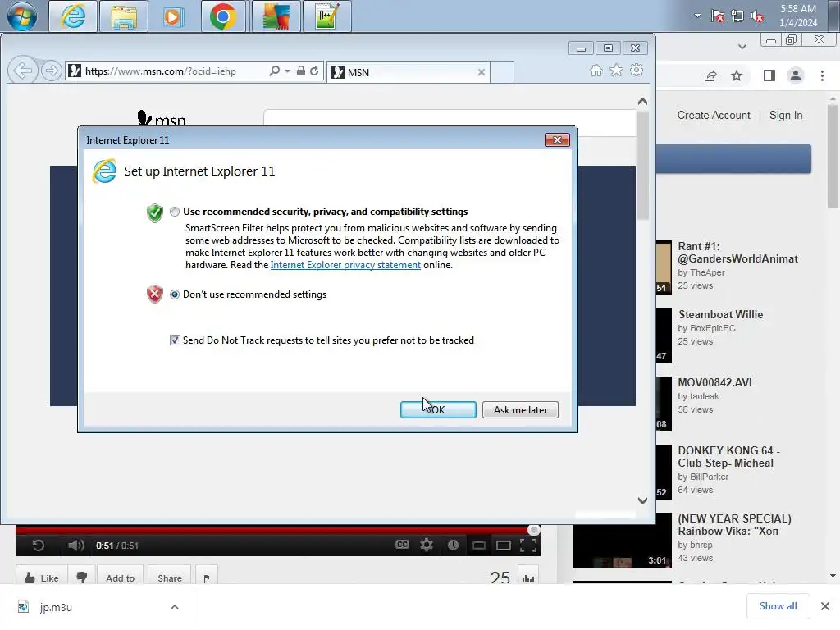The image size is (840, 630).
Task: Open Rant #1 GandersWorldAnimat video
Action: pos(737,253)
